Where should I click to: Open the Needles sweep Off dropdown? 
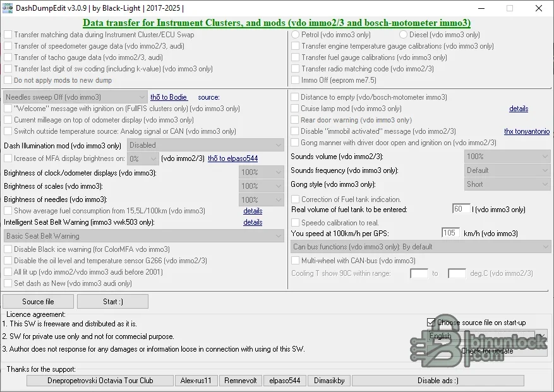[x=75, y=97]
